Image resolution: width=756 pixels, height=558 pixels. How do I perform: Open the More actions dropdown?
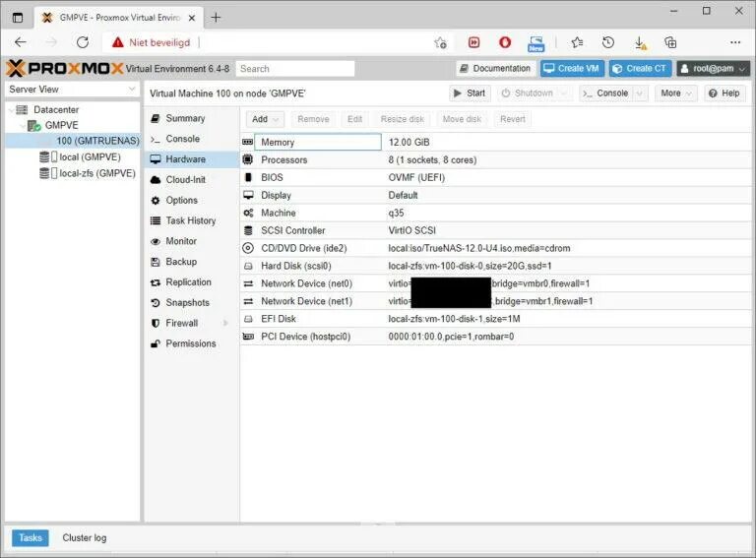676,93
